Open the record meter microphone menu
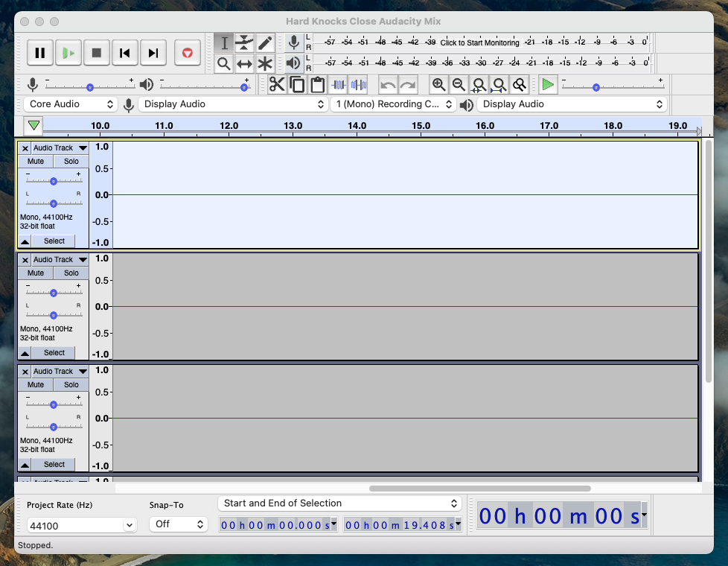This screenshot has width=728, height=566. point(293,42)
